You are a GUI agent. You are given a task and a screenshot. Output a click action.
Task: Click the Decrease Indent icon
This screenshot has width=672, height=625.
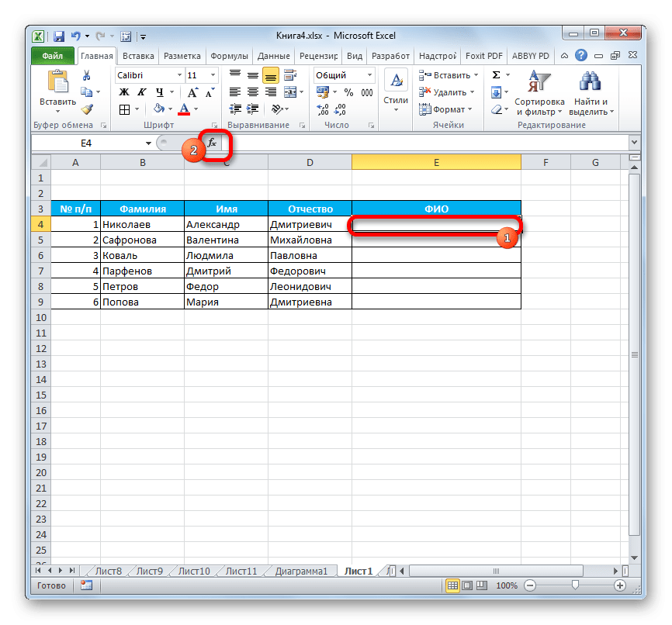(235, 109)
